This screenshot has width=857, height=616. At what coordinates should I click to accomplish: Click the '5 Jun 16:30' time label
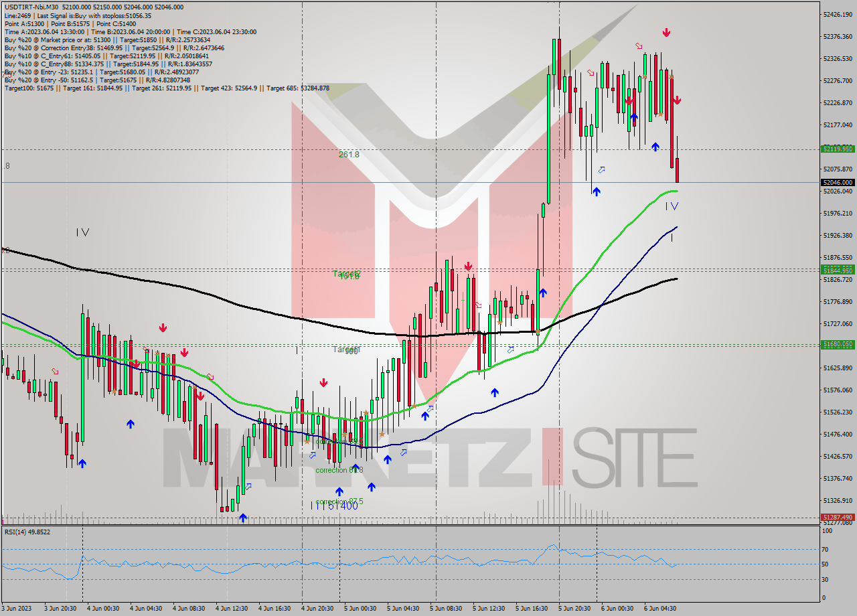(532, 609)
